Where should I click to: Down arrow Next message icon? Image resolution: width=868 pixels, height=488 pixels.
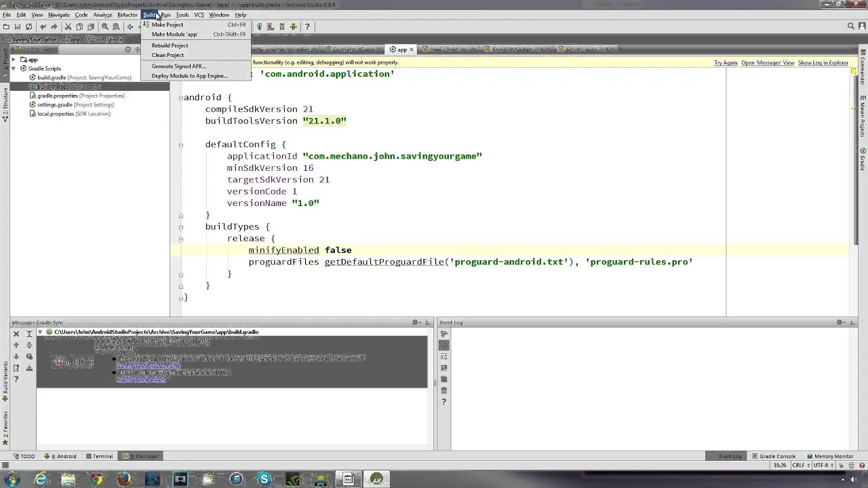(x=16, y=357)
